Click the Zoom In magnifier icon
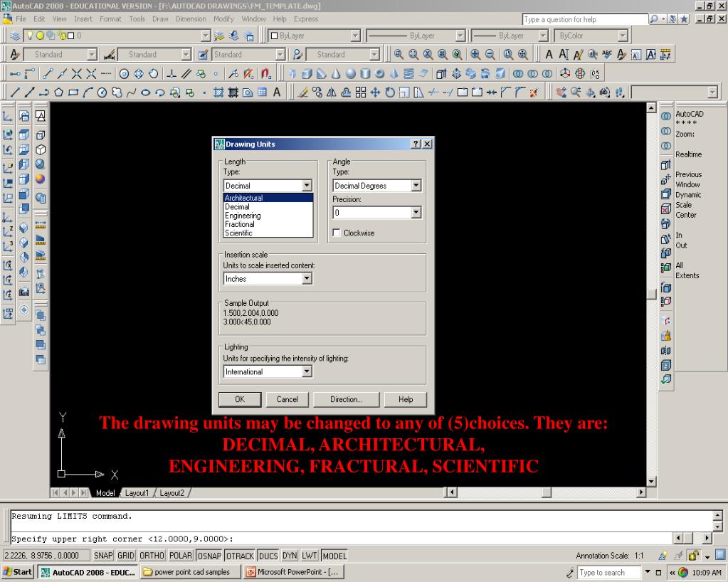The image size is (728, 582). [x=475, y=54]
